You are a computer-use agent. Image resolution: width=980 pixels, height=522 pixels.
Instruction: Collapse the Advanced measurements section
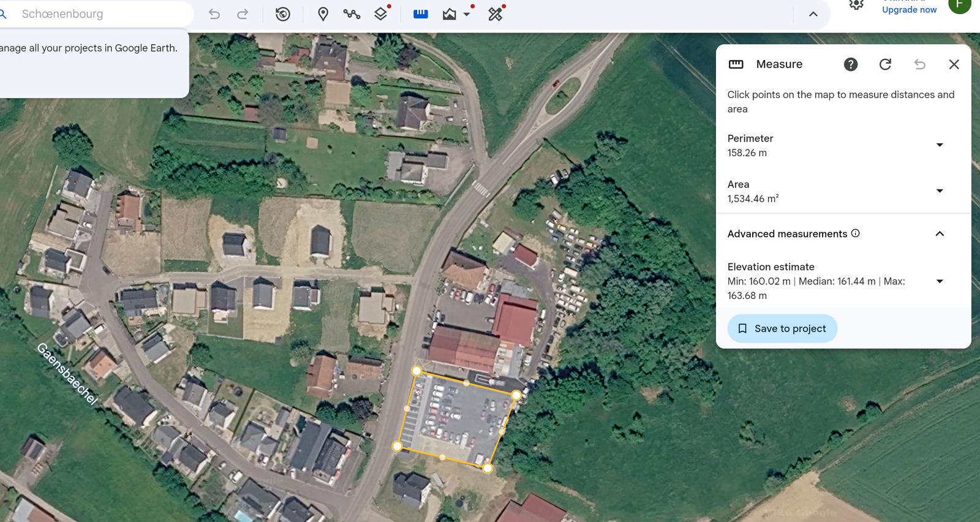[940, 234]
